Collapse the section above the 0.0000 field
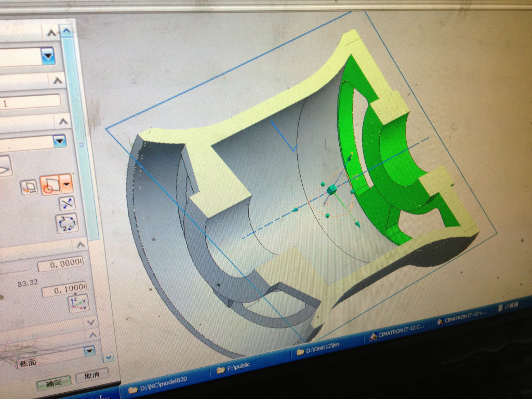This screenshot has height=399, width=532. 81,244
